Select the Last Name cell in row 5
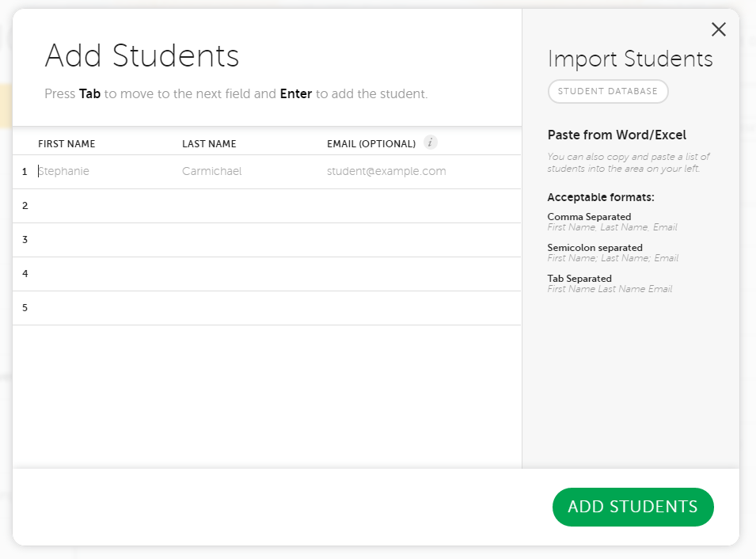 (x=247, y=308)
